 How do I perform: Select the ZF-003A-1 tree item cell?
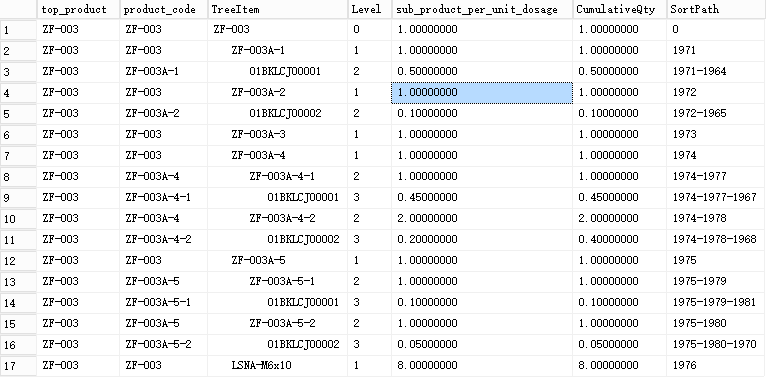pos(277,51)
